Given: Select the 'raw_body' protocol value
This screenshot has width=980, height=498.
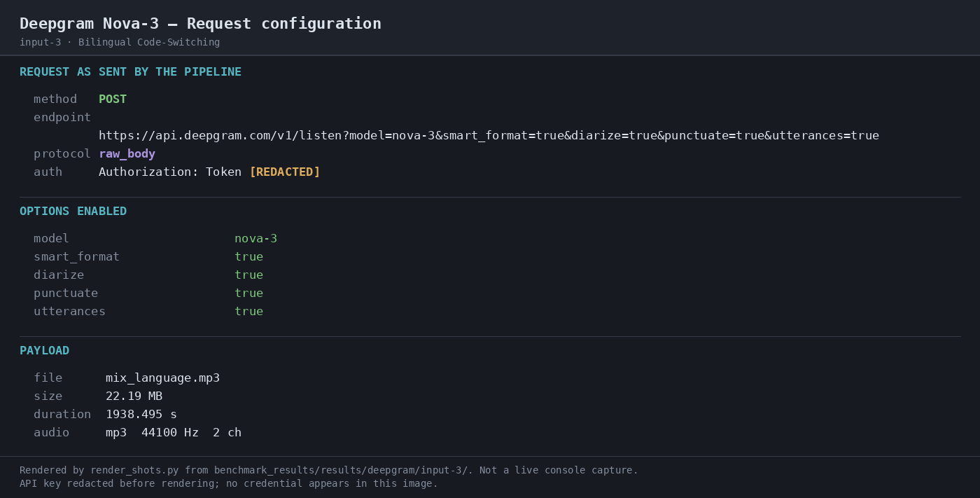Looking at the screenshot, I should pos(127,154).
